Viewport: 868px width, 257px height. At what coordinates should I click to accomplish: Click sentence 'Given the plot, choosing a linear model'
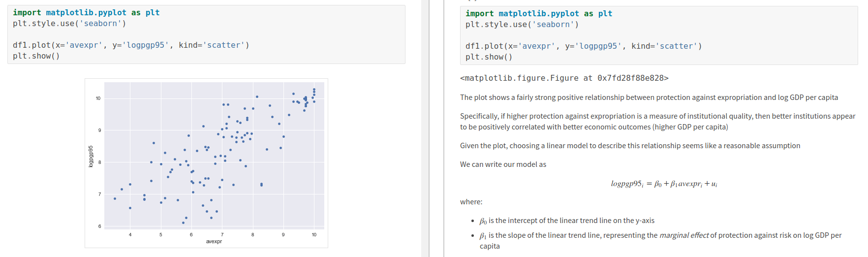coord(630,146)
